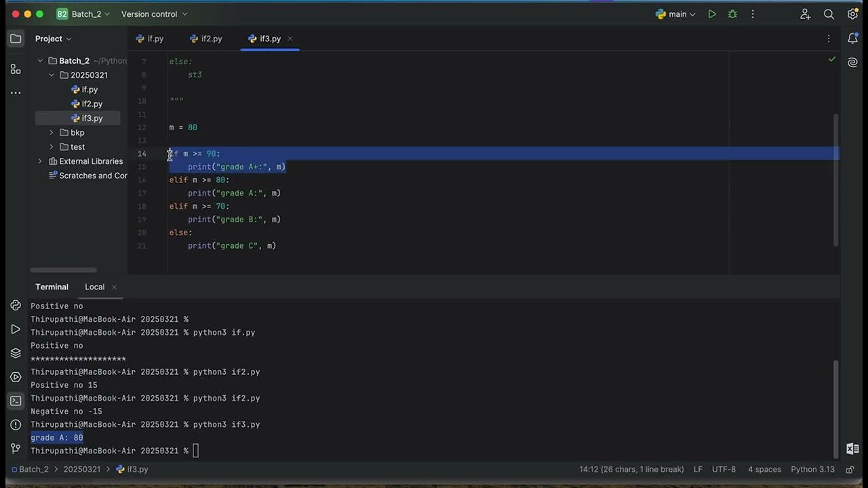The width and height of the screenshot is (868, 488).
Task: Open IDE settings gear icon
Action: (852, 14)
